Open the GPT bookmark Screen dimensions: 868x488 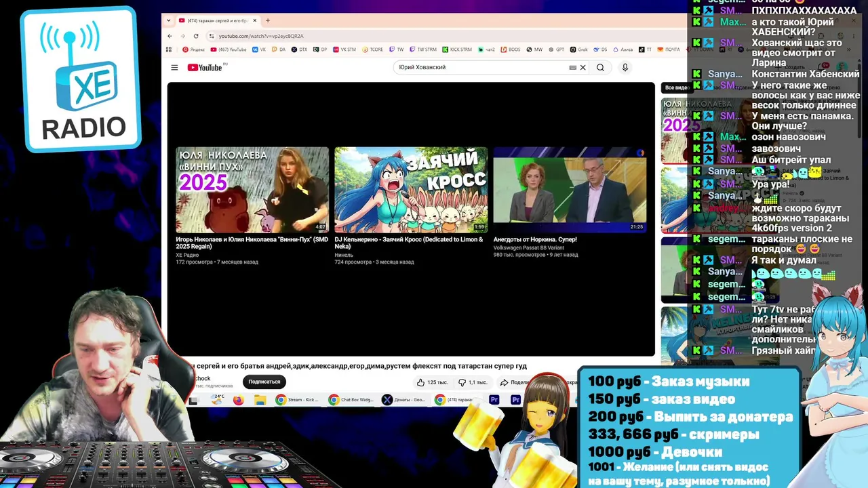click(x=557, y=49)
